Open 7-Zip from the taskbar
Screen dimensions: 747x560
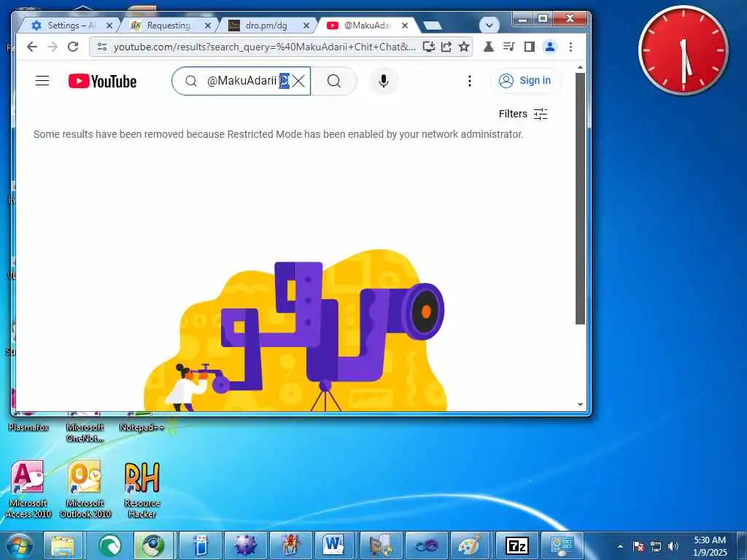tap(517, 545)
